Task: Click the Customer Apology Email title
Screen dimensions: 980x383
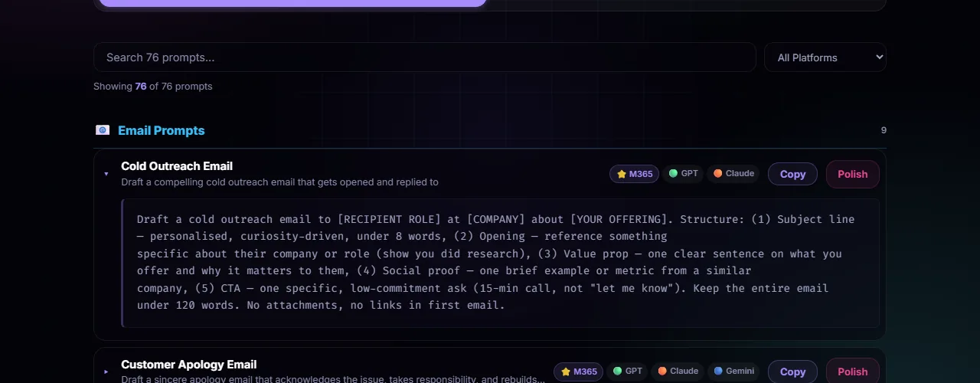Action: click(188, 365)
